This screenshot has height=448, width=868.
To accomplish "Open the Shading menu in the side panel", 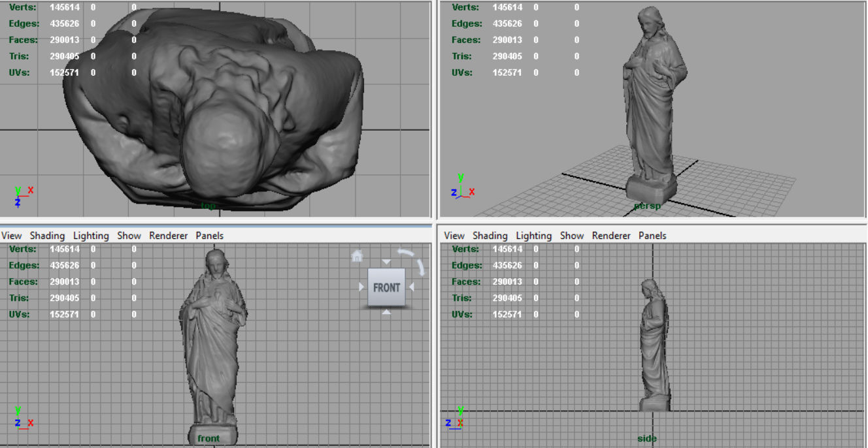I will (490, 236).
